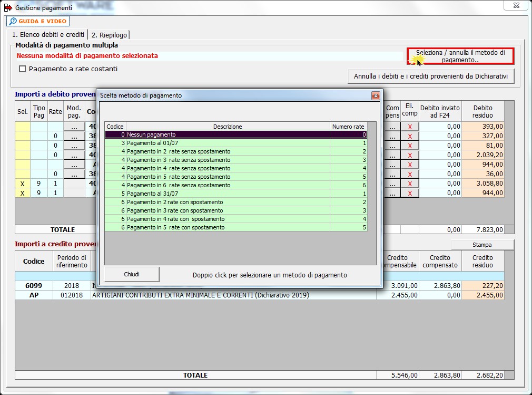Viewport: 532px width, 395px height.
Task: Click red X in the 327,00 debit row
Action: tap(409, 136)
